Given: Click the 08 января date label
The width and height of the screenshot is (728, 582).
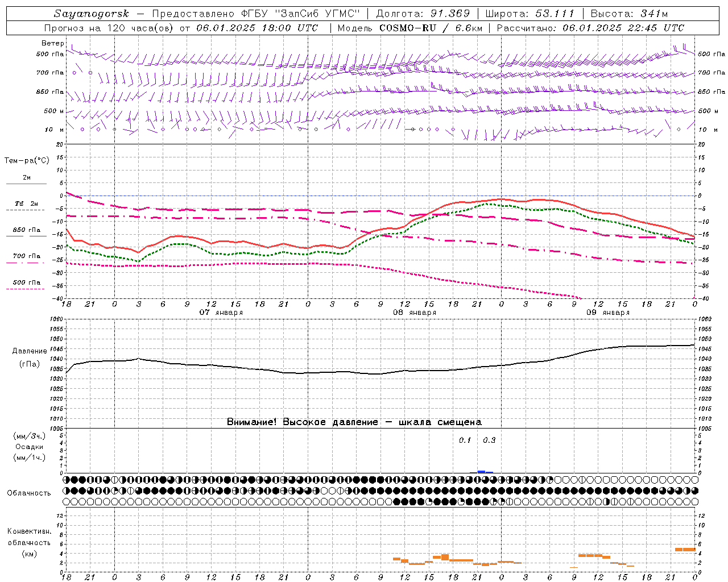Looking at the screenshot, I should (x=415, y=313).
